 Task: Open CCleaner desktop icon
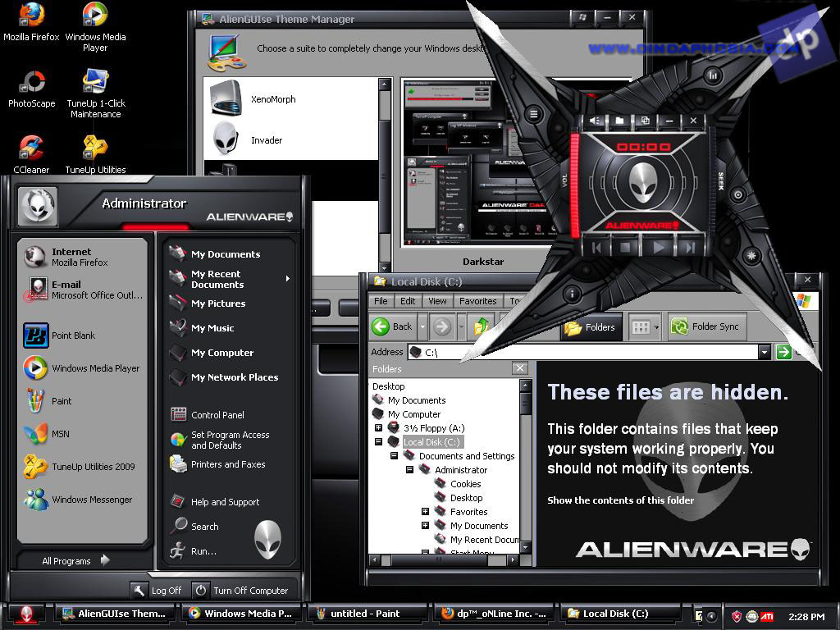pos(31,155)
